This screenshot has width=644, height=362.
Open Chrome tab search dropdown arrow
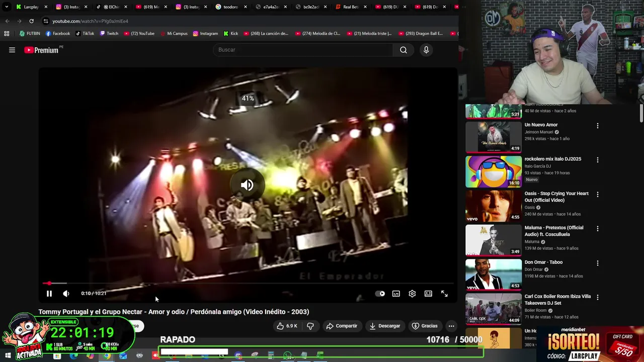pos(7,7)
